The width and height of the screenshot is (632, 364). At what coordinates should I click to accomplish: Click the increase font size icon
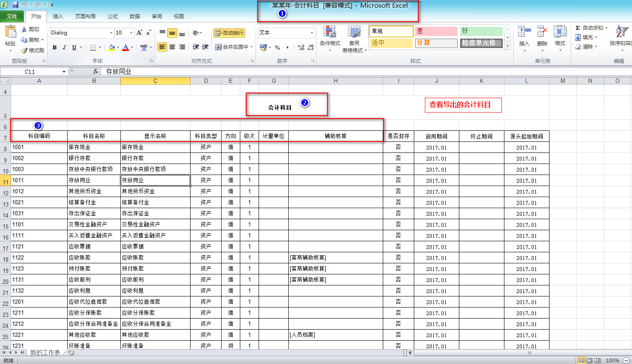(x=139, y=33)
